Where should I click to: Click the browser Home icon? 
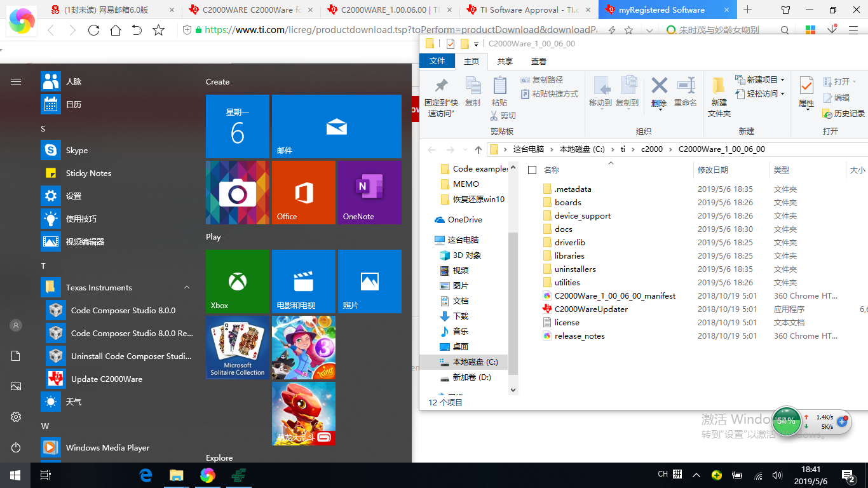tap(115, 30)
